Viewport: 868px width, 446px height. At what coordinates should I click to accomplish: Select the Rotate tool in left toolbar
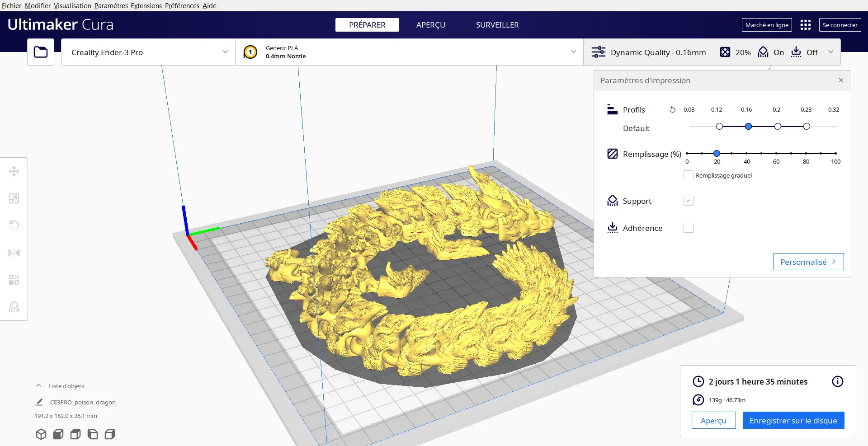[x=14, y=225]
